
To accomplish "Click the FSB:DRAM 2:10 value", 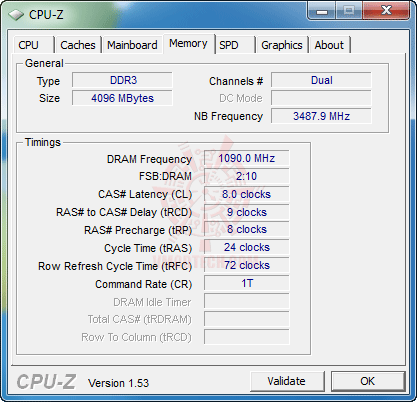I will 247,176.
